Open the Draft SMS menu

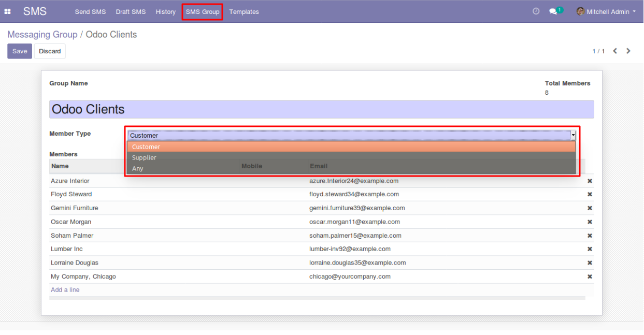[131, 11]
